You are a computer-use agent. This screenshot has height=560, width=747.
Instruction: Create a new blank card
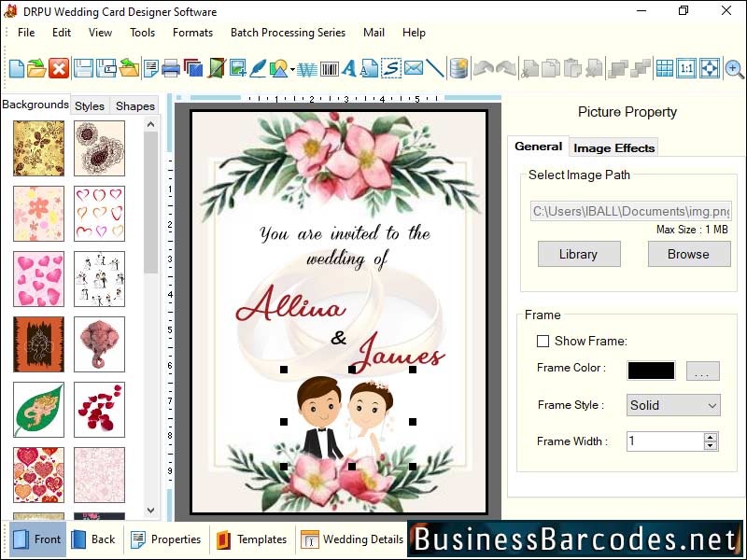click(15, 68)
